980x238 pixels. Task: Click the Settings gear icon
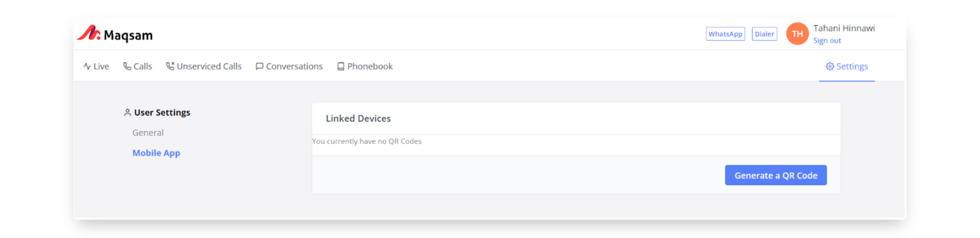(830, 66)
